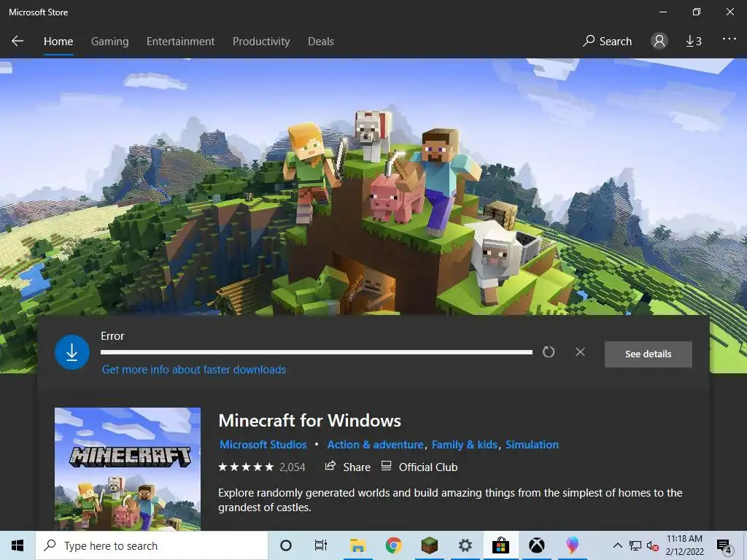Click the Minecraft box art thumbnail
This screenshot has width=747, height=560.
(x=127, y=469)
